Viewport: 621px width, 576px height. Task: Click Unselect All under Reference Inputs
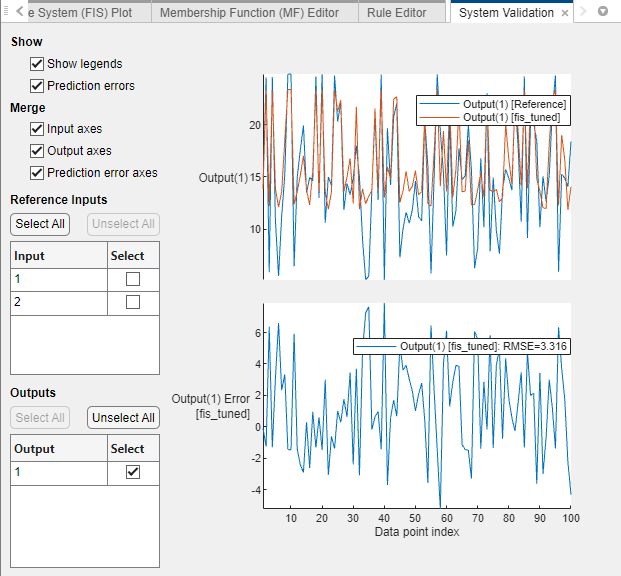(x=123, y=224)
